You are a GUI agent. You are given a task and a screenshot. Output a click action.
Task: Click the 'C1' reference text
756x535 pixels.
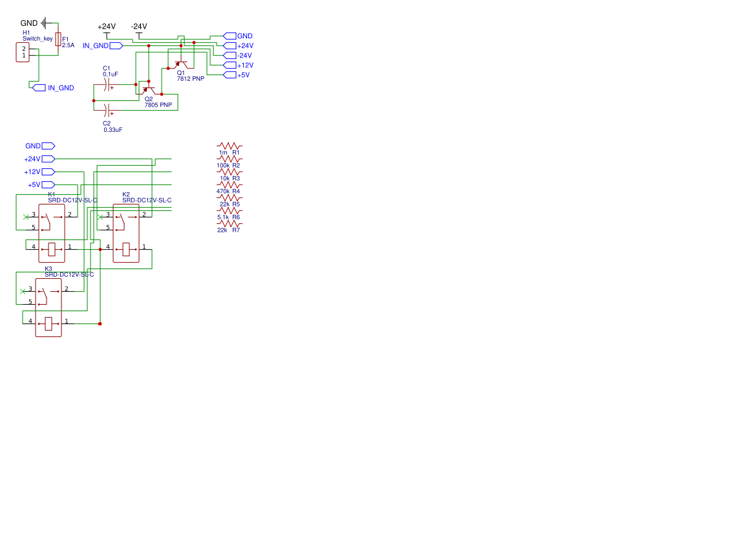[107, 69]
